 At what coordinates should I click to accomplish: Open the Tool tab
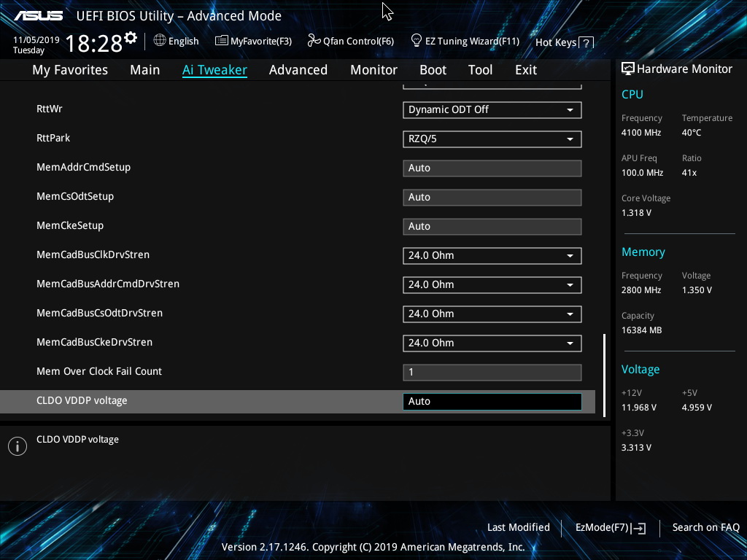pos(480,70)
